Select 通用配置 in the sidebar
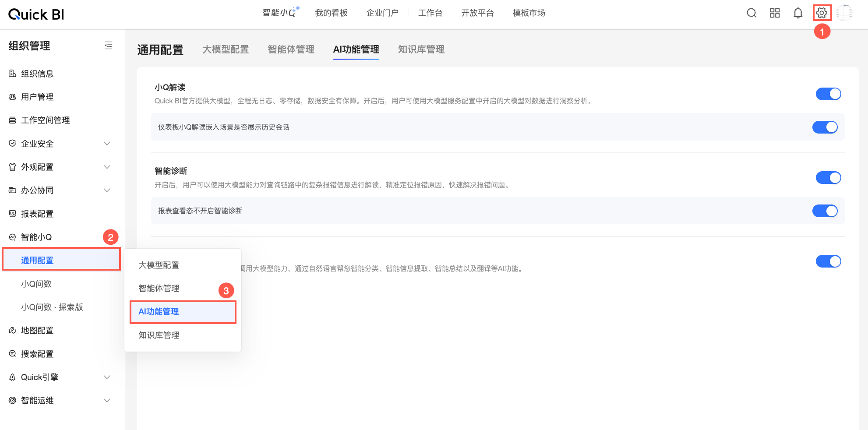This screenshot has width=868, height=430. click(x=61, y=260)
